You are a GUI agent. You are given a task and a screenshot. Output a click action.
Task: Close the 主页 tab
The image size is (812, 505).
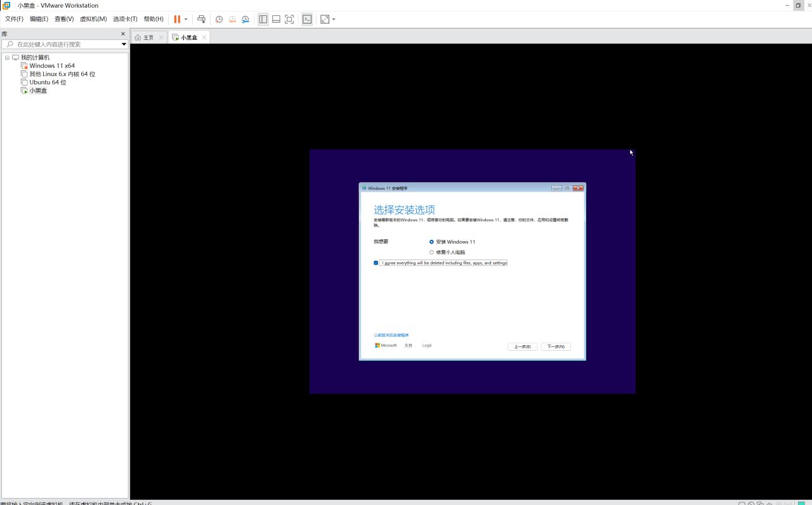pyautogui.click(x=161, y=37)
